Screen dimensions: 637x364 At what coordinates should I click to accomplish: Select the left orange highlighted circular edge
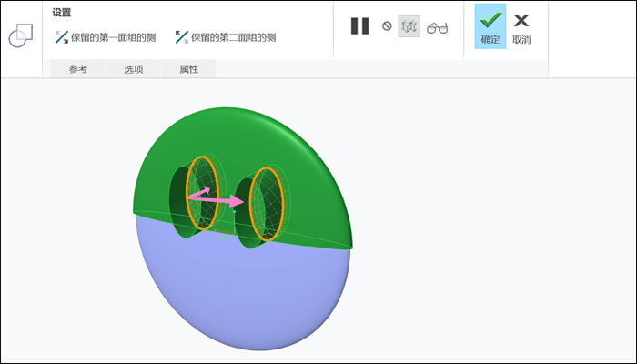tap(202, 192)
